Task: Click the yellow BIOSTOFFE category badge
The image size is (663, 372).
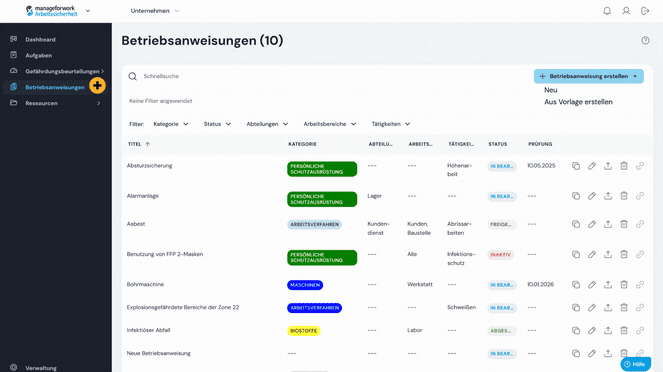Action: tap(304, 331)
